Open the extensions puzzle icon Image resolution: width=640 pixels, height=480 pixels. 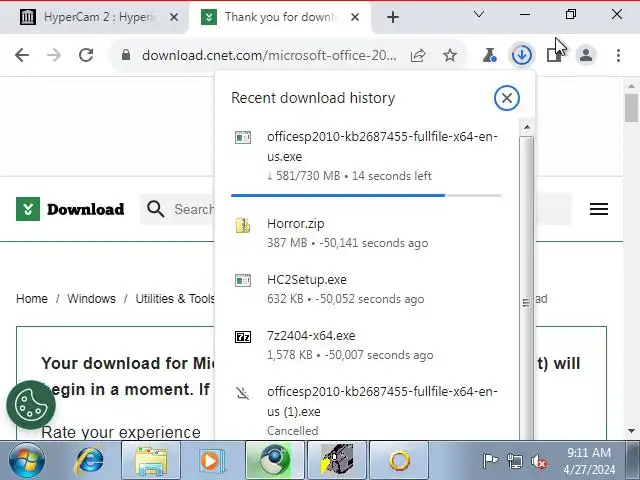(x=554, y=55)
